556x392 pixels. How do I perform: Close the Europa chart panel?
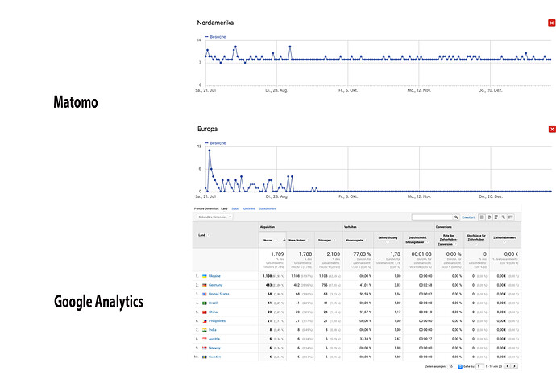pyautogui.click(x=552, y=129)
